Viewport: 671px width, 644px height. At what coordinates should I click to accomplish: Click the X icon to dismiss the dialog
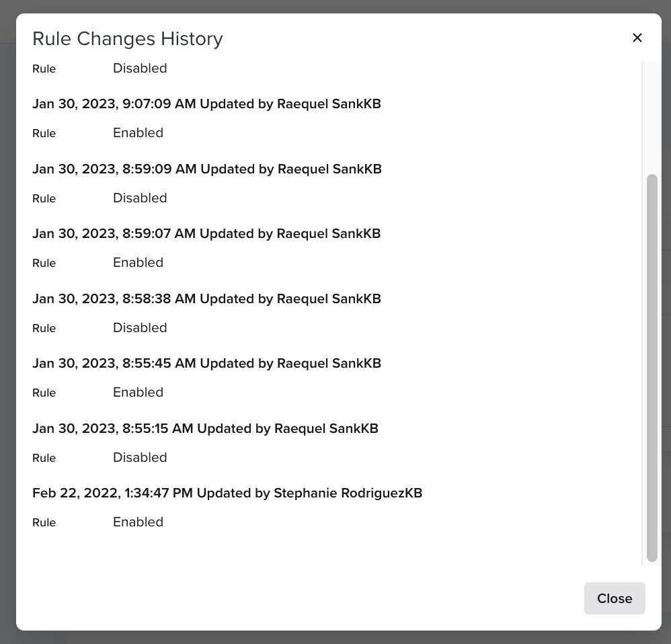637,38
